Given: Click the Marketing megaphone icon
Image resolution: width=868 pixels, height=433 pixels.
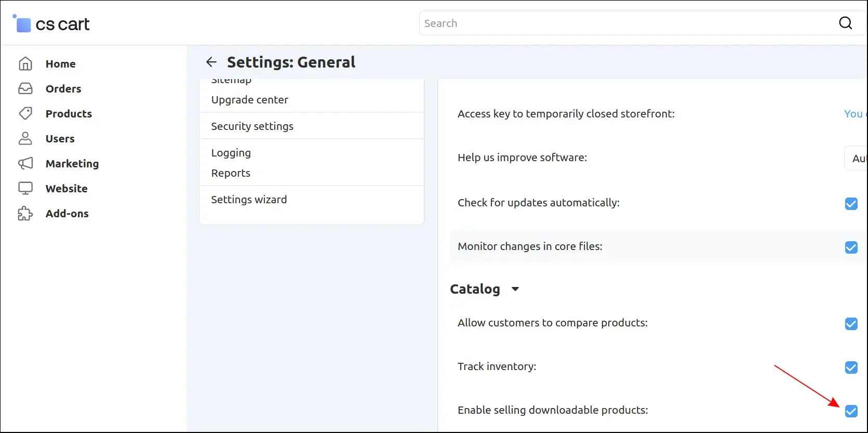Looking at the screenshot, I should [x=25, y=164].
